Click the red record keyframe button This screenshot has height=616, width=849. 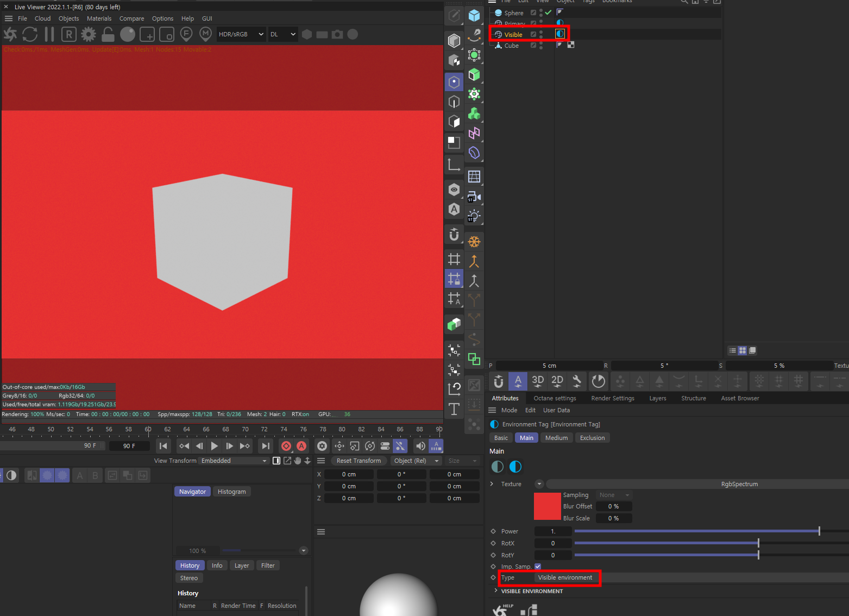(x=286, y=446)
